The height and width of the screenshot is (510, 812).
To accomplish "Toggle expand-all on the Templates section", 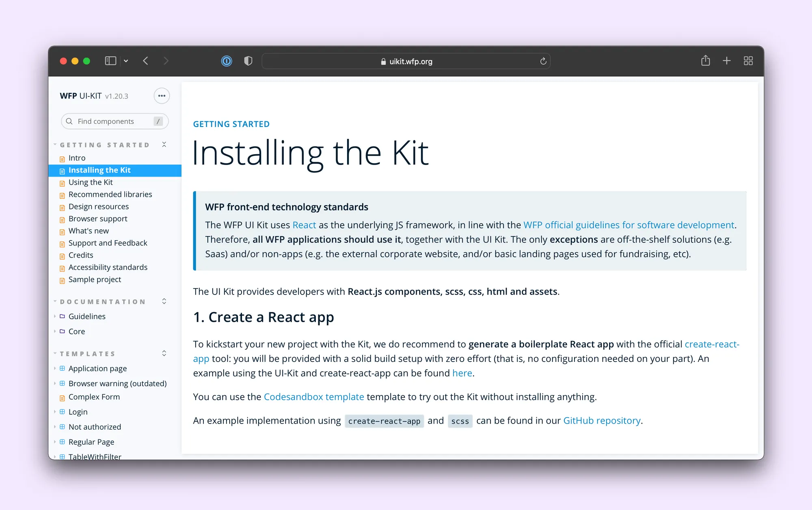I will [164, 353].
